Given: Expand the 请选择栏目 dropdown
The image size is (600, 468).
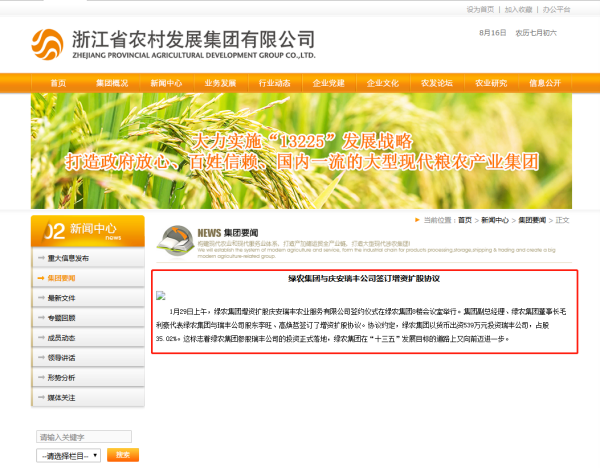Looking at the screenshot, I should 68,455.
